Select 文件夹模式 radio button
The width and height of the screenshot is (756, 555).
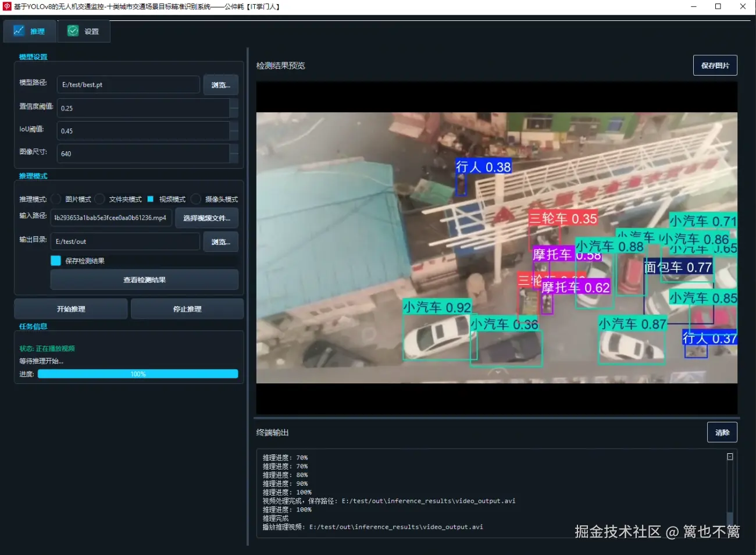(99, 199)
